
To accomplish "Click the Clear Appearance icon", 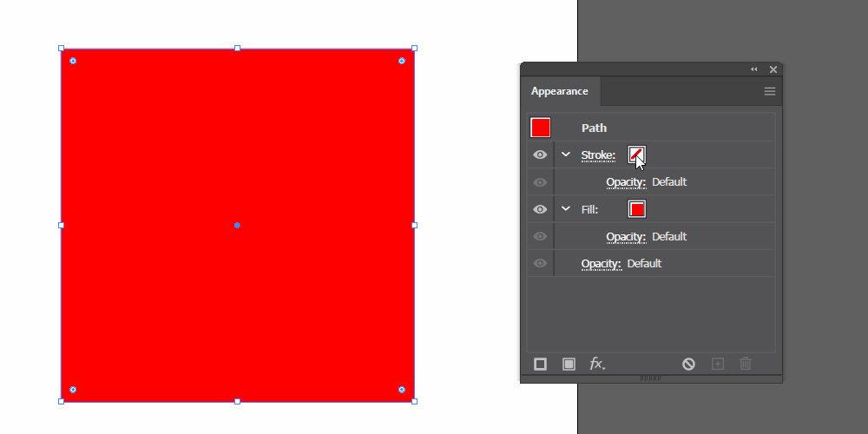I will 688,364.
